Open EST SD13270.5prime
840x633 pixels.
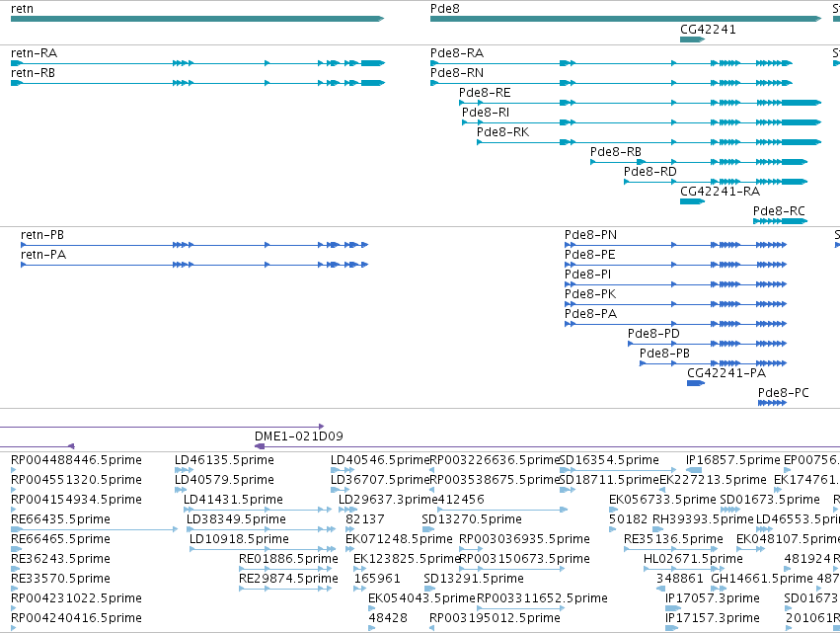(472, 519)
